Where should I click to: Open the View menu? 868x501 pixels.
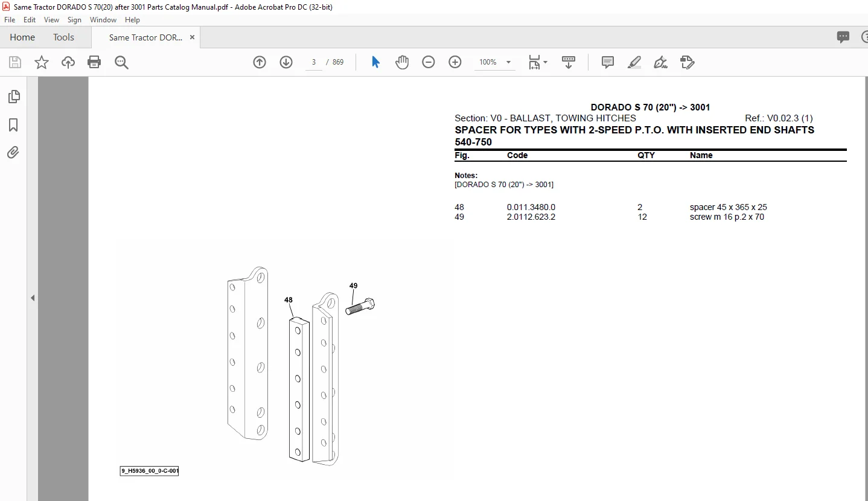click(51, 20)
